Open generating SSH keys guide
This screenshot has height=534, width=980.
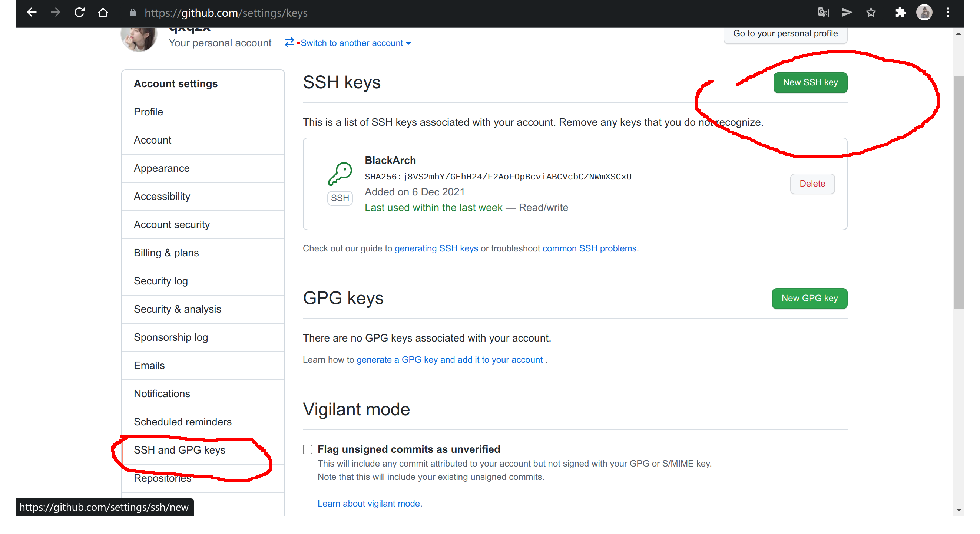(x=436, y=248)
